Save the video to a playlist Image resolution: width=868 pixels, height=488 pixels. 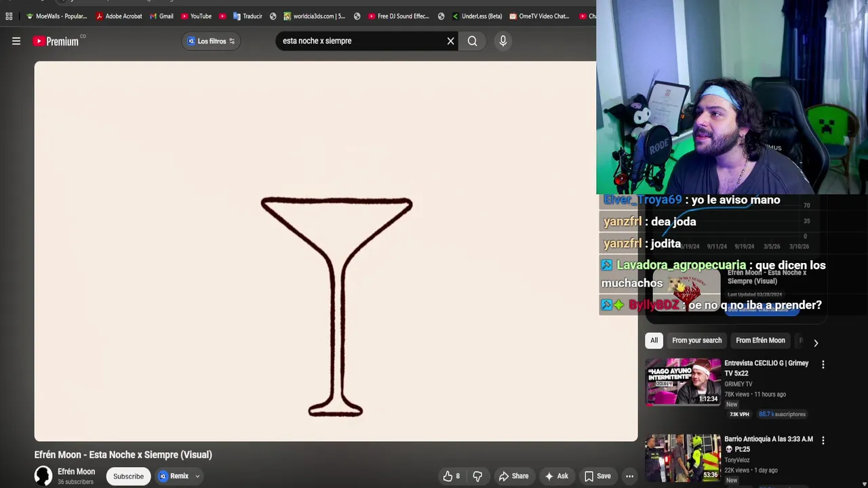point(597,476)
